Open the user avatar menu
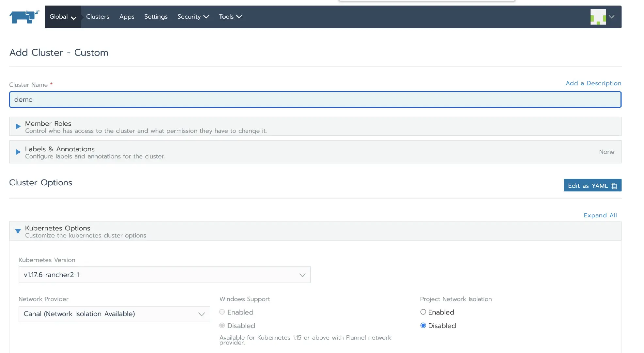The height and width of the screenshot is (353, 644). (598, 17)
